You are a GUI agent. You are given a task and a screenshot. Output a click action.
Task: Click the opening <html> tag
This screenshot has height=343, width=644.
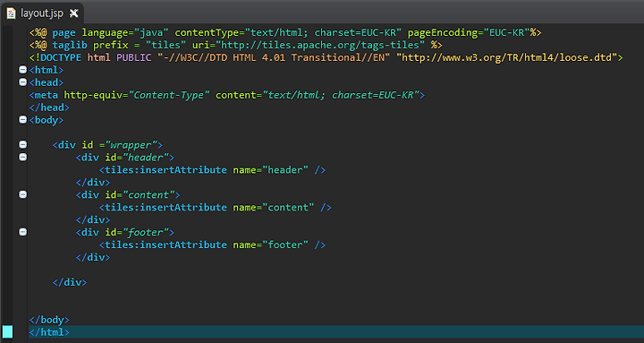(47, 70)
